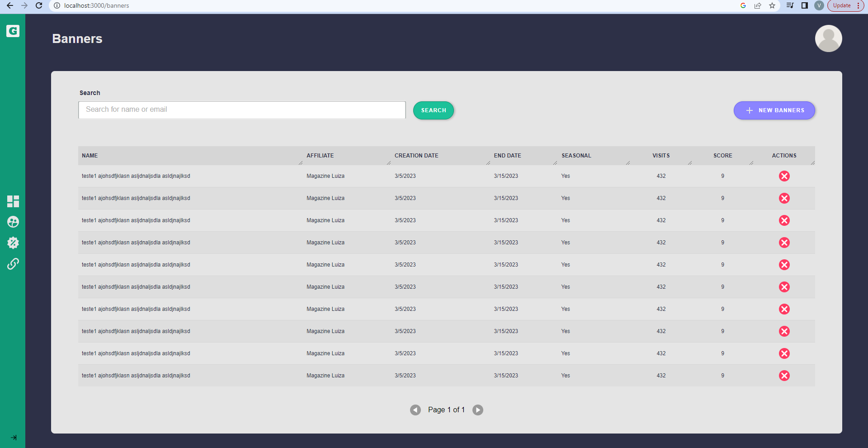Click the Page 1 of 1 text
Screen dimensions: 868x448
click(446, 410)
